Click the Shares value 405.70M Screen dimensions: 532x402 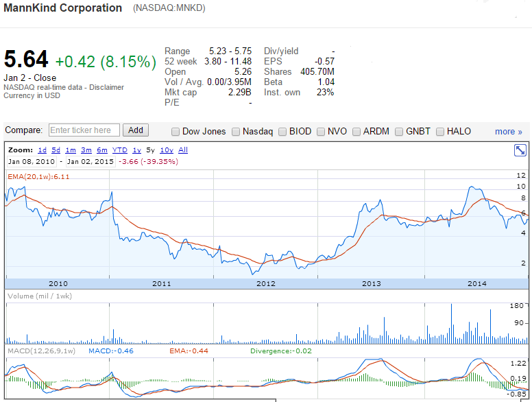(317, 71)
